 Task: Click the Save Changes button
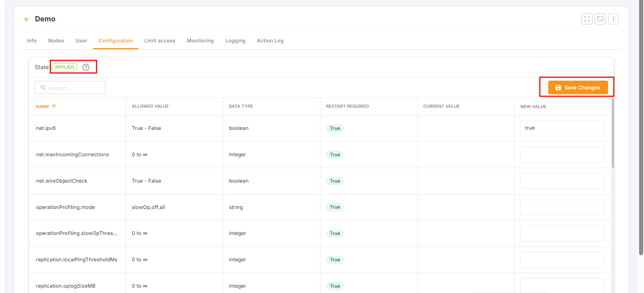click(x=578, y=87)
